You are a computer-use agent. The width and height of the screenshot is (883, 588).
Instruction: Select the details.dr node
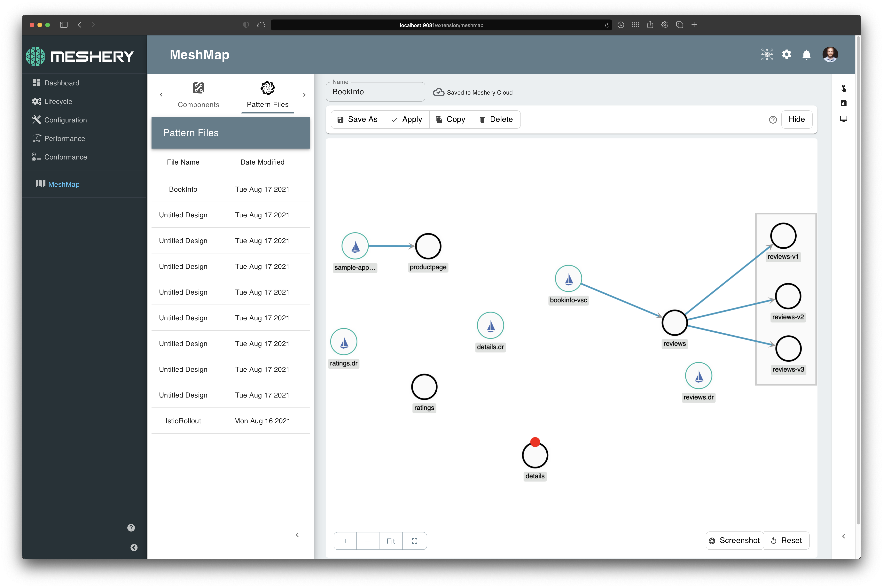point(490,326)
